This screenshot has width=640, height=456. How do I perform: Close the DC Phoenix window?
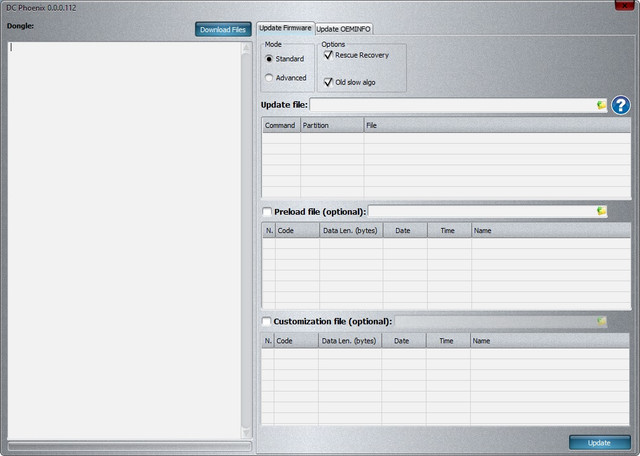click(625, 7)
